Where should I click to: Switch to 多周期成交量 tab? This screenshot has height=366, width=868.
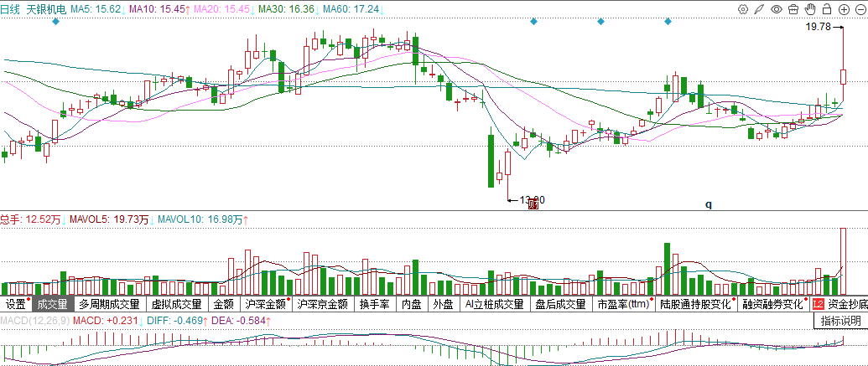coord(111,305)
